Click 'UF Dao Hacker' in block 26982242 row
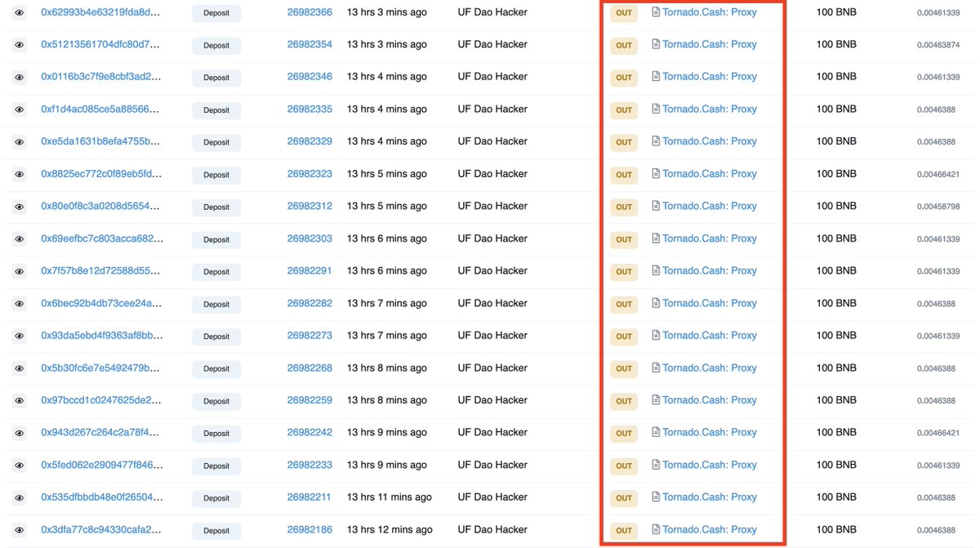This screenshot has width=980, height=548. 492,432
